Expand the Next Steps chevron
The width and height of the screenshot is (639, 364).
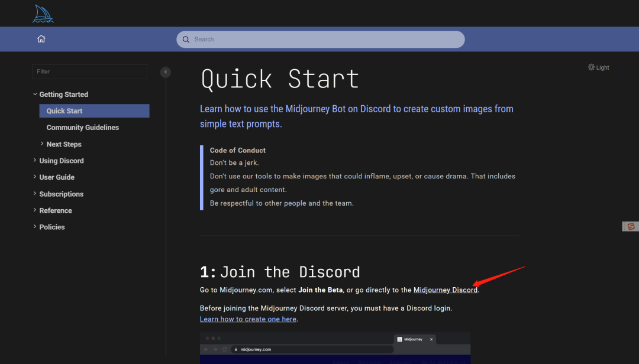pyautogui.click(x=42, y=144)
